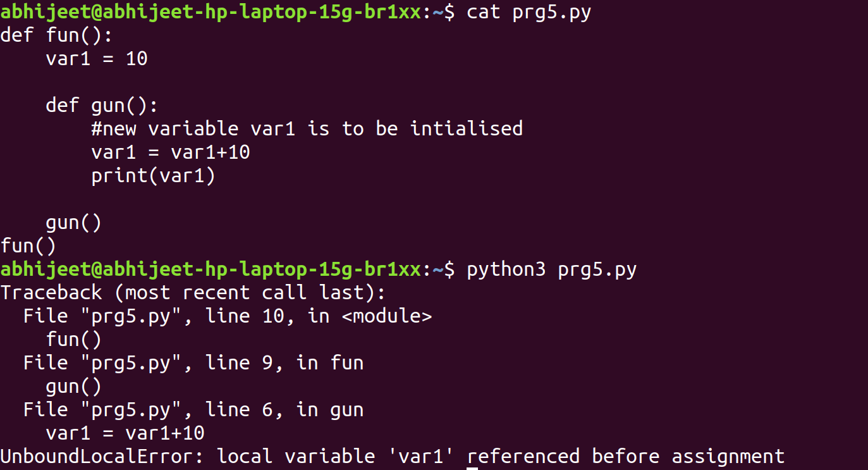
Task: Click the words 'referenced before assignment'
Action: coord(626,456)
